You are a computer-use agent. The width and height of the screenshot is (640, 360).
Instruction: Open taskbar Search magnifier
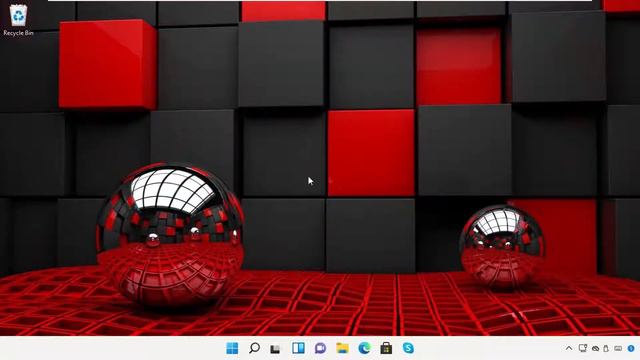coord(254,348)
